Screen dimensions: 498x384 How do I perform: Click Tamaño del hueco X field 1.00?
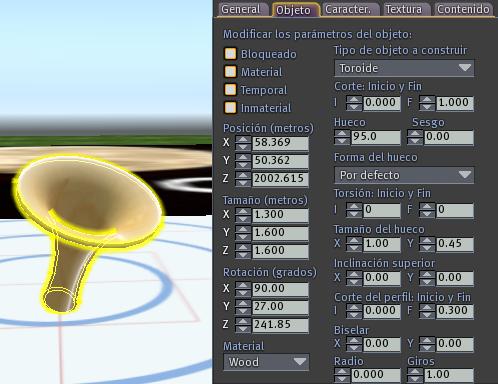(382, 244)
